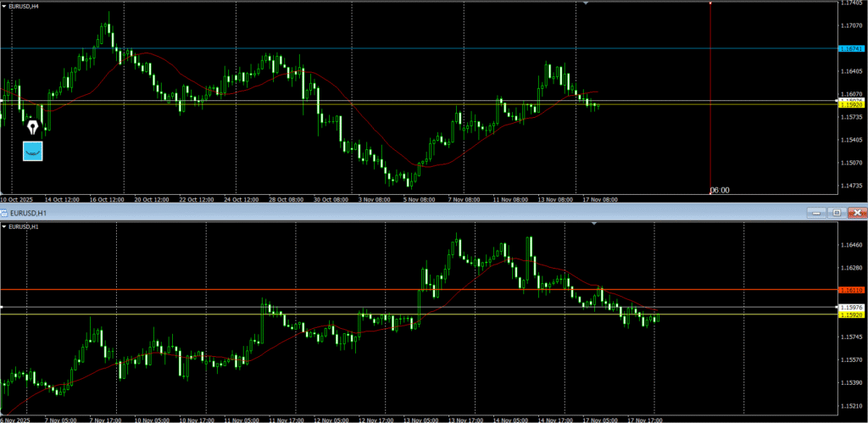Select the orange 1.16110 price label

[851, 290]
